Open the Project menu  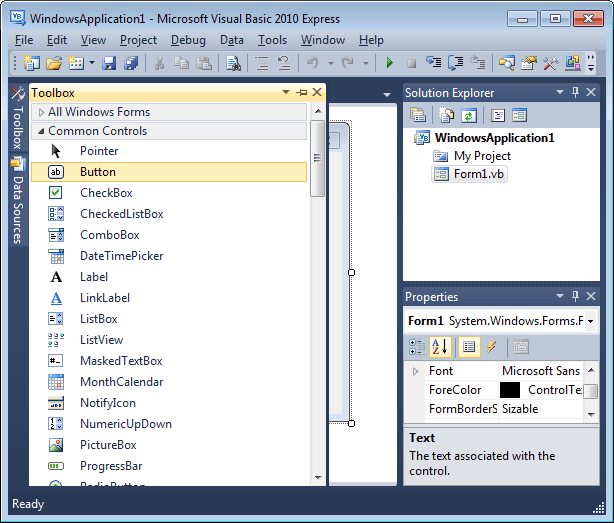pyautogui.click(x=138, y=40)
